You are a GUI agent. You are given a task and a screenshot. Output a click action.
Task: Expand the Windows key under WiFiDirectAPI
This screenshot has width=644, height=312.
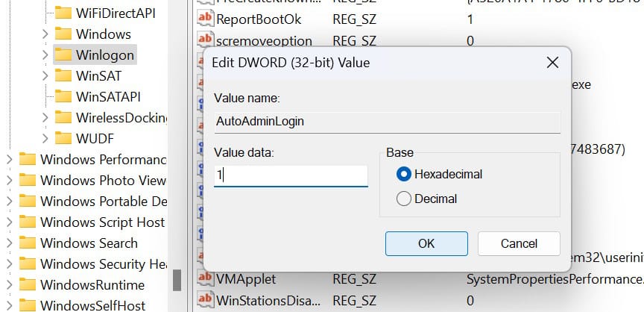point(45,34)
